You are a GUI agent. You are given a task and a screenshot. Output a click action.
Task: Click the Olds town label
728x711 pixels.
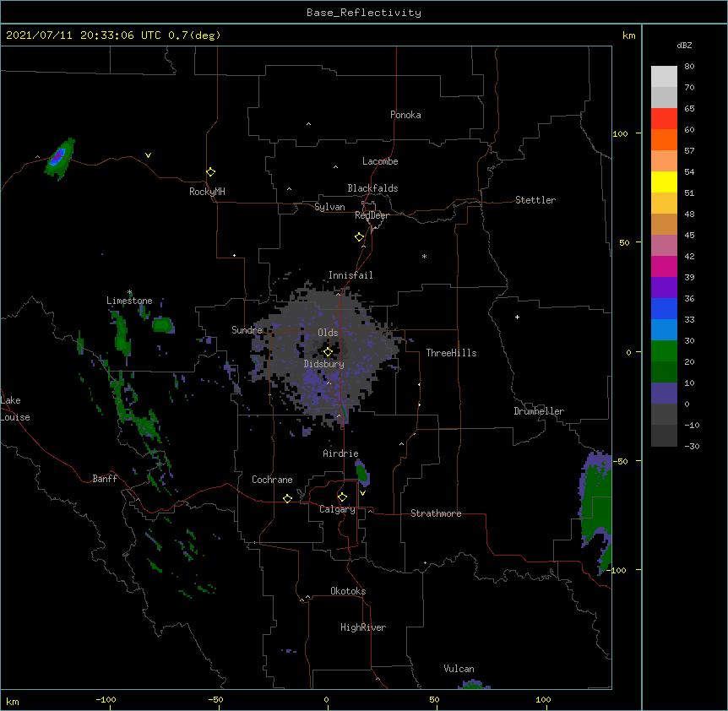pos(328,333)
